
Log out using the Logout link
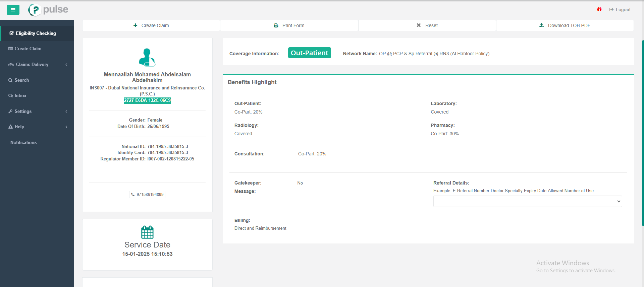[620, 9]
